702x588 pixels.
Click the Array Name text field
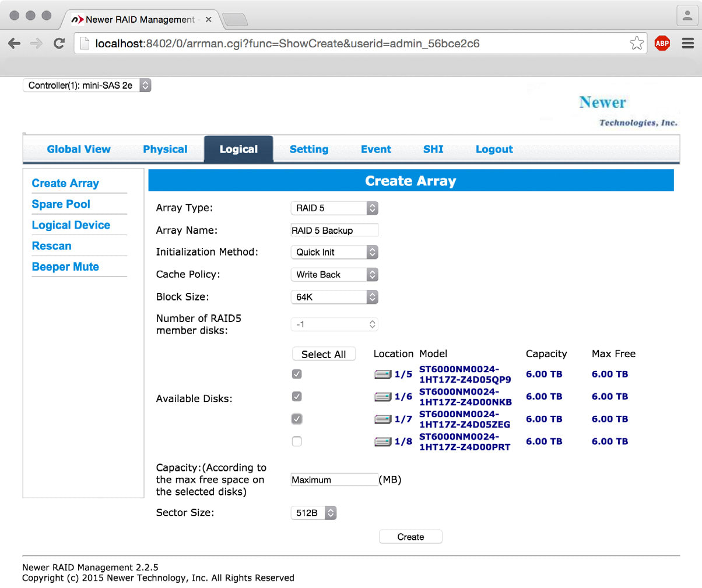(334, 230)
